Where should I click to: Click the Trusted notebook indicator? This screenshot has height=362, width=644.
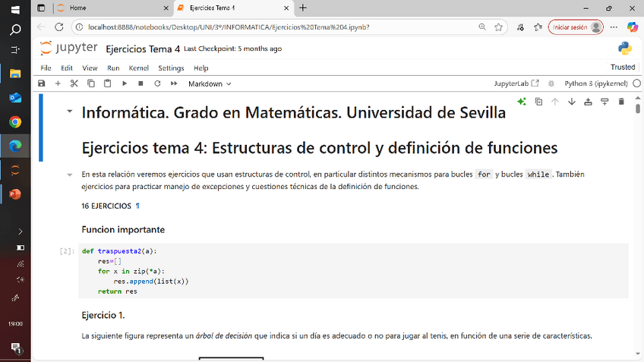click(622, 68)
